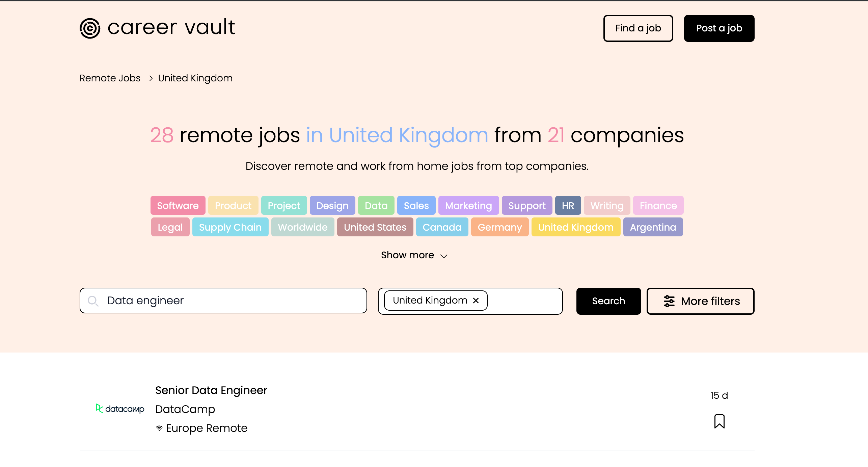
Task: Click the search magnifier icon
Action: (93, 301)
